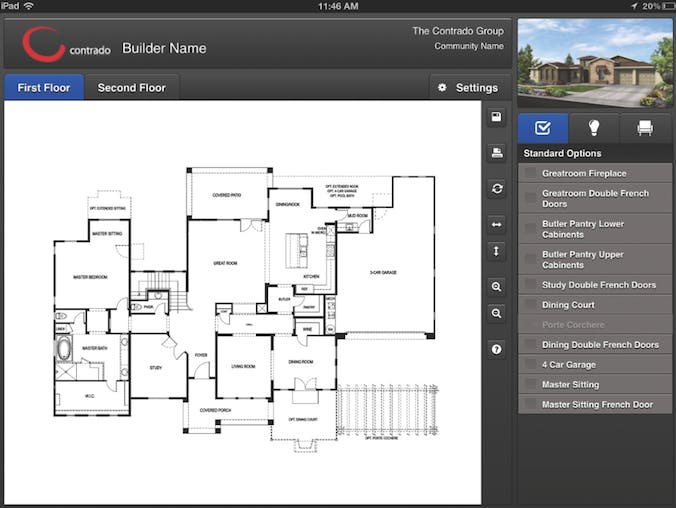Flip the floor plan vertically
This screenshot has width=676, height=508.
pyautogui.click(x=496, y=251)
